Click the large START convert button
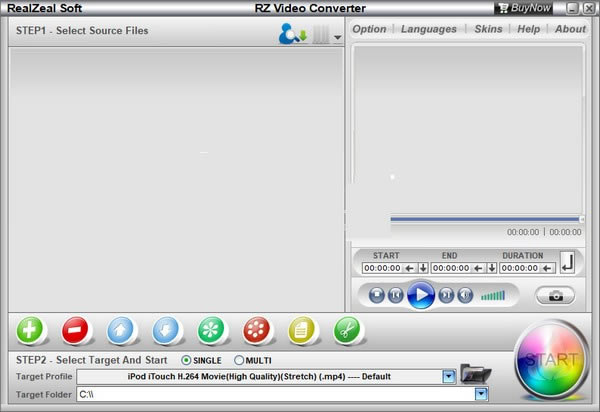 click(550, 361)
